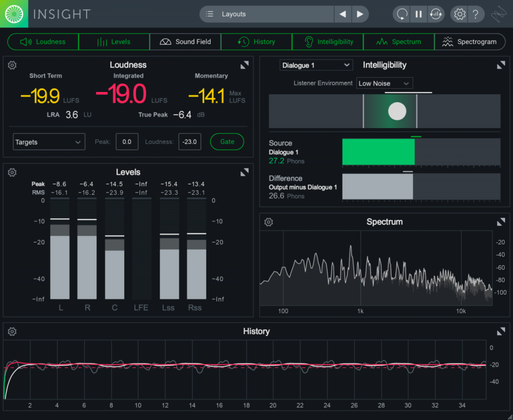
Task: Open Loudness module settings gear
Action: coord(12,65)
